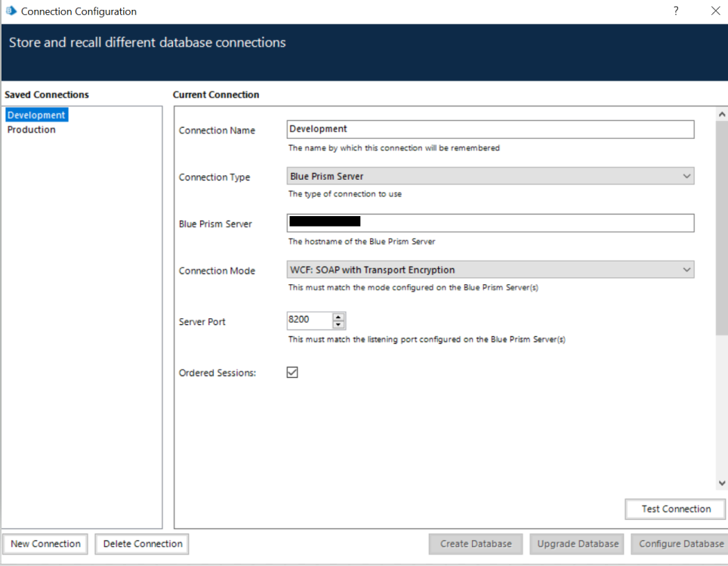728x566 pixels.
Task: Select the Development saved connection
Action: pos(36,115)
